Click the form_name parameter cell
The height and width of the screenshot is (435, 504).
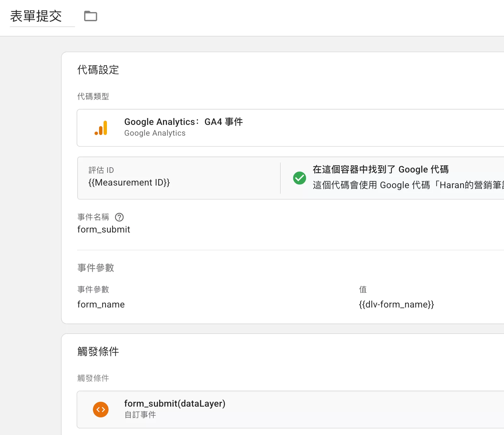[101, 305]
